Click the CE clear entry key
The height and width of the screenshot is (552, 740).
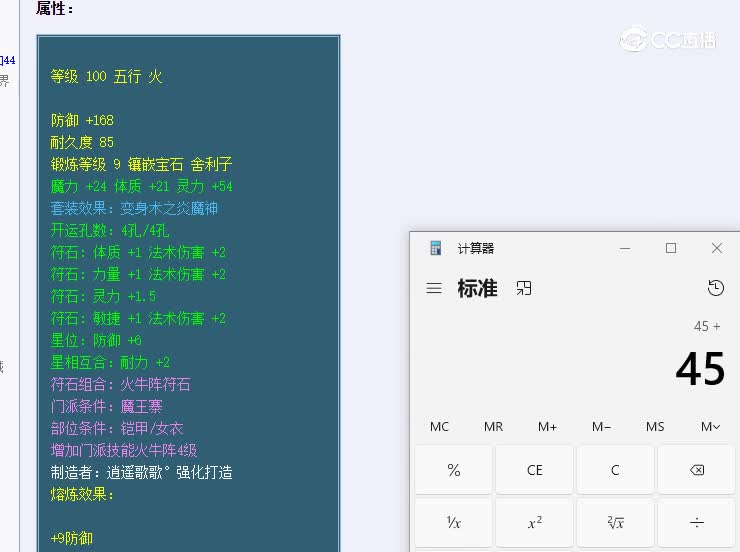pyautogui.click(x=534, y=470)
